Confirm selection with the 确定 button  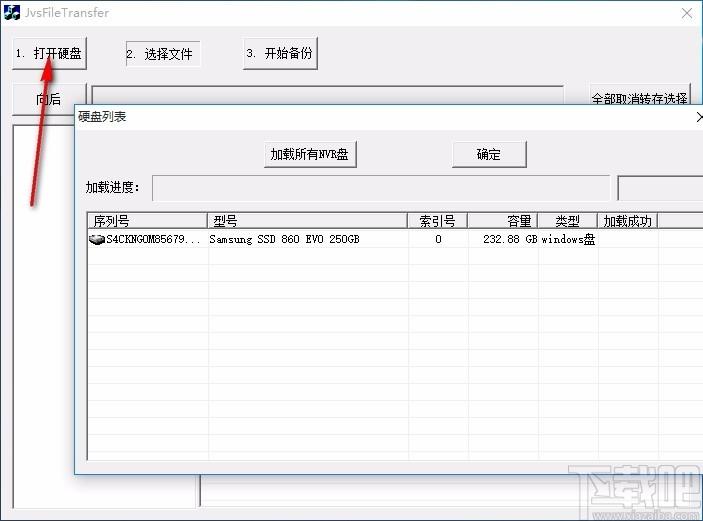(x=488, y=154)
